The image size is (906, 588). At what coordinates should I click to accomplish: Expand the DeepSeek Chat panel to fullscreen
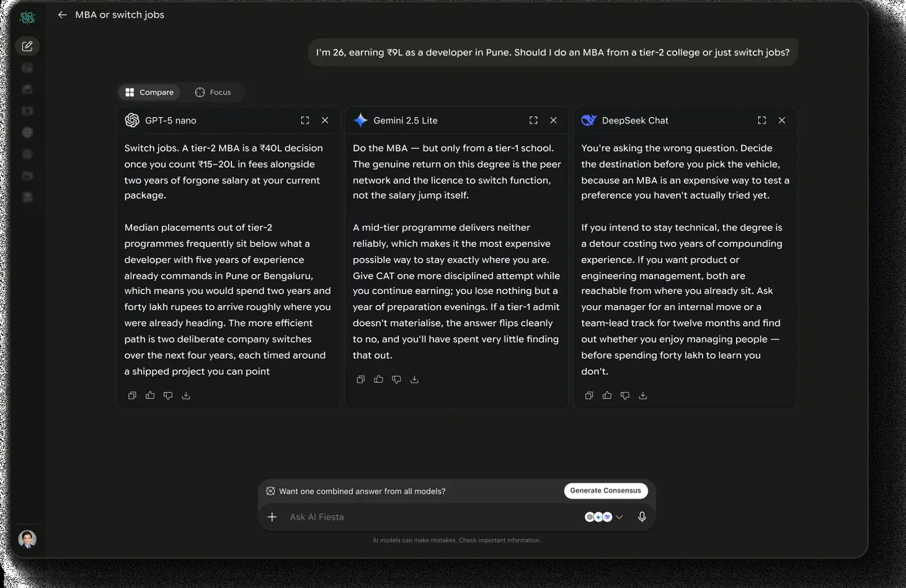pos(762,120)
